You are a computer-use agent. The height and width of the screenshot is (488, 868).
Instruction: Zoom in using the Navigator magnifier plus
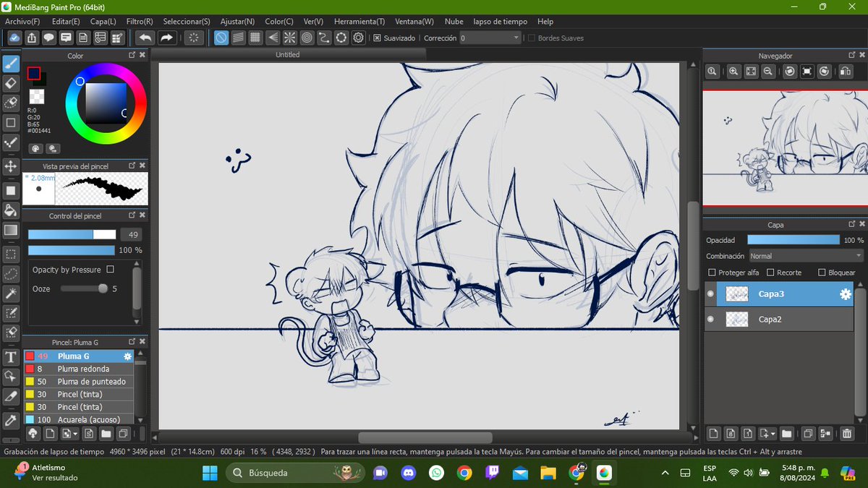coord(733,71)
